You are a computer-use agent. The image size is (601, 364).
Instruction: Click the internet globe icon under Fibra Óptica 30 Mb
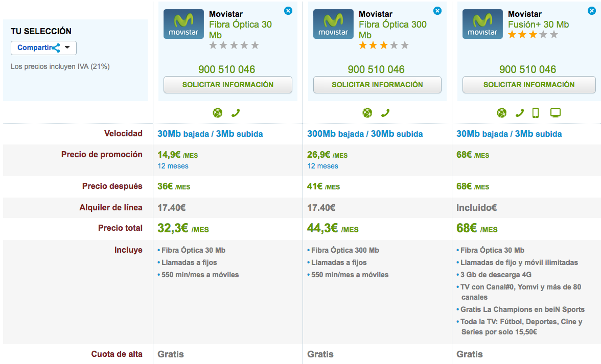coord(217,113)
